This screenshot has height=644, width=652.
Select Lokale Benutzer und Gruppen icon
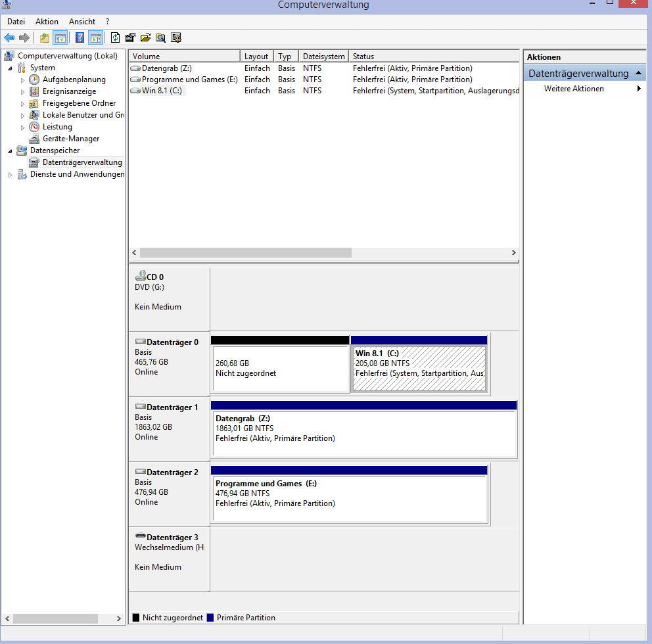pos(34,115)
